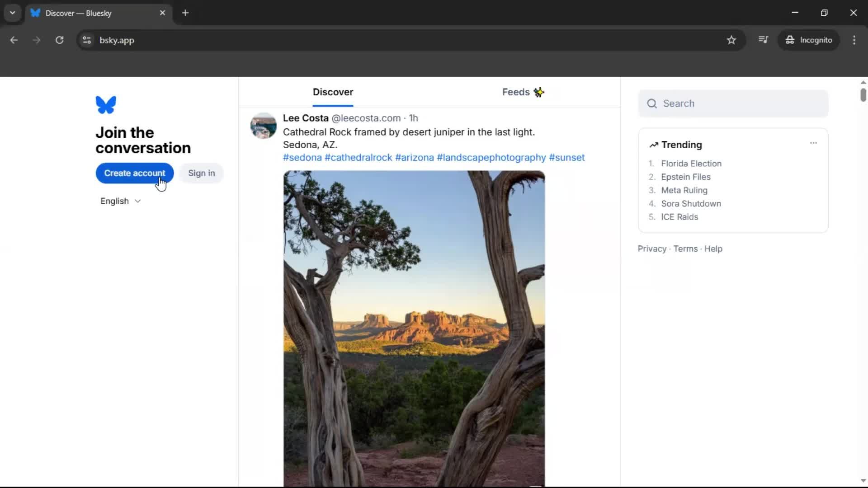868x488 pixels.
Task: Click the Bluesky butterfly logo
Action: coord(105,105)
